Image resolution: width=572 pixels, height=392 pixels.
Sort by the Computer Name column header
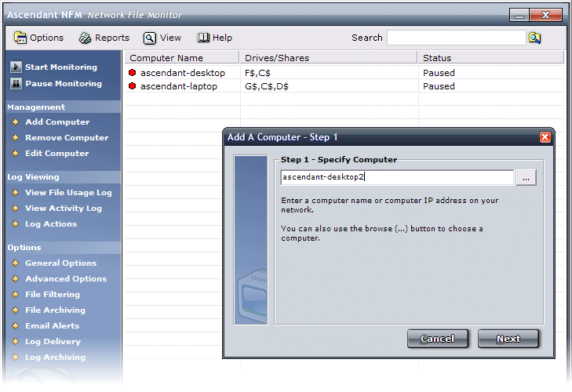tap(166, 58)
